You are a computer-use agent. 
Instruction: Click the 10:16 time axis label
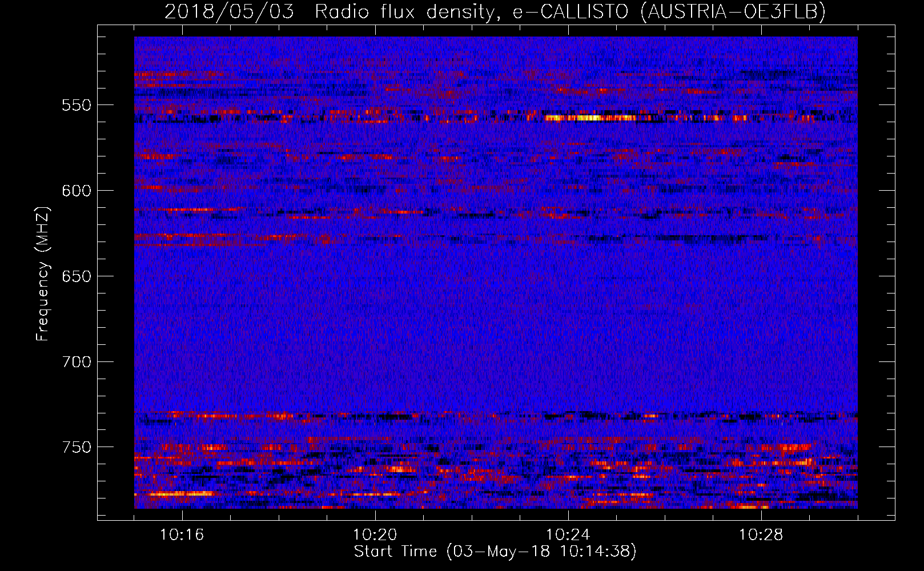pyautogui.click(x=182, y=535)
